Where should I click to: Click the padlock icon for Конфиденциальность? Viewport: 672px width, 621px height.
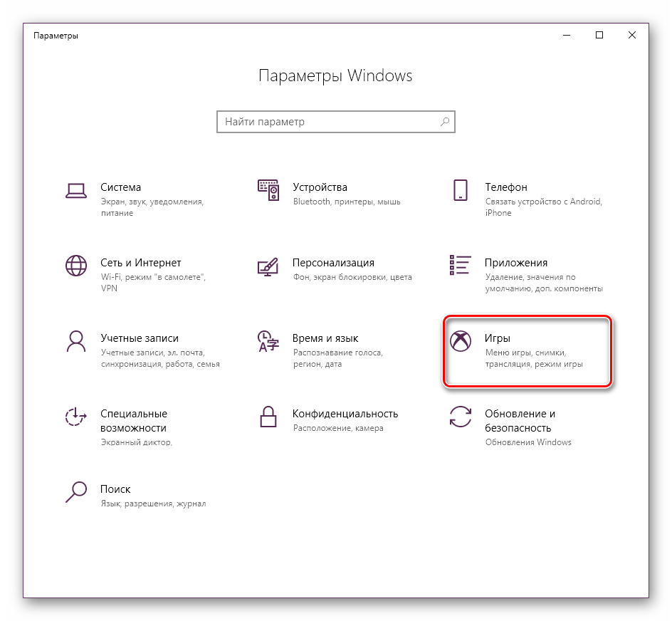coord(268,417)
